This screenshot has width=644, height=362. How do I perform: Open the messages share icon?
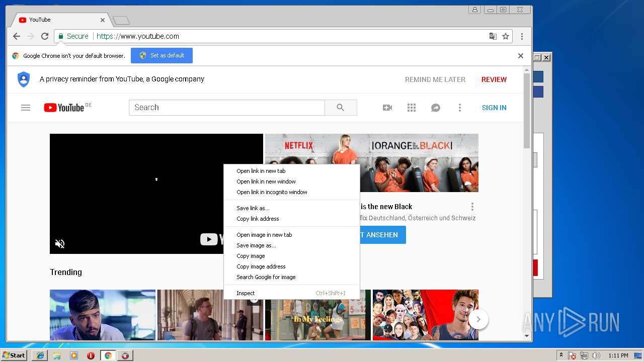pyautogui.click(x=436, y=108)
